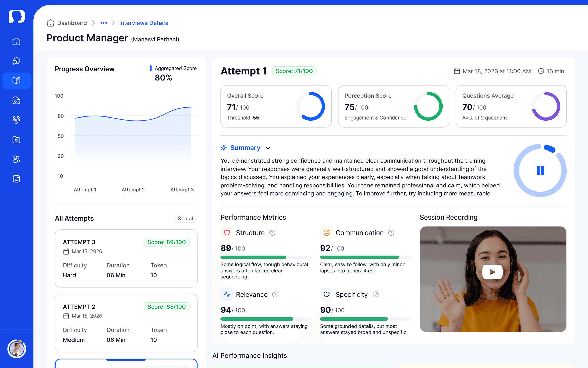Image resolution: width=588 pixels, height=368 pixels.
Task: Click the Aggregated Score 80% value
Action: 163,78
